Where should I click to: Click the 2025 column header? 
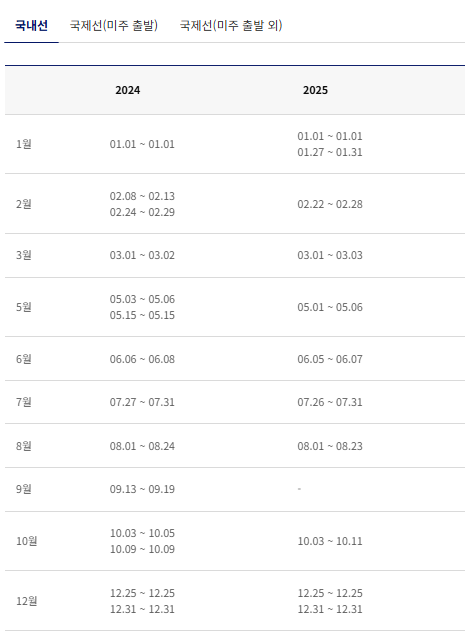pos(315,90)
